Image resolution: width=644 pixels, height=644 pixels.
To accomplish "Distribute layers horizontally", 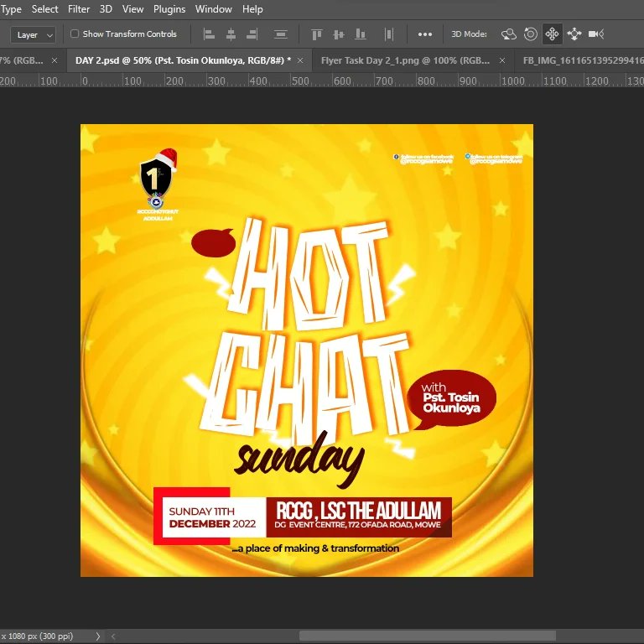I will pyautogui.click(x=388, y=34).
